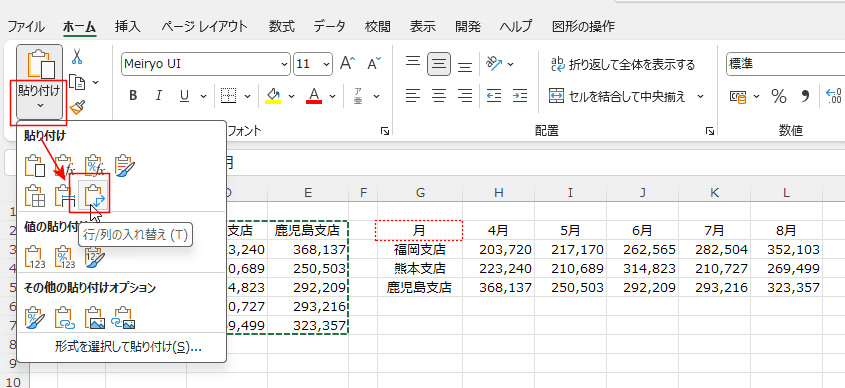The height and width of the screenshot is (388, 845).
Task: Switch to the 挿入 tab
Action: tap(128, 26)
